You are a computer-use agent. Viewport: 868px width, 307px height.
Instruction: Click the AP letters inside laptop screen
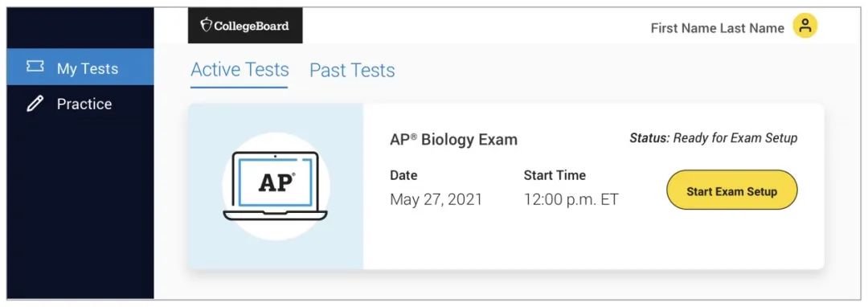click(x=276, y=182)
